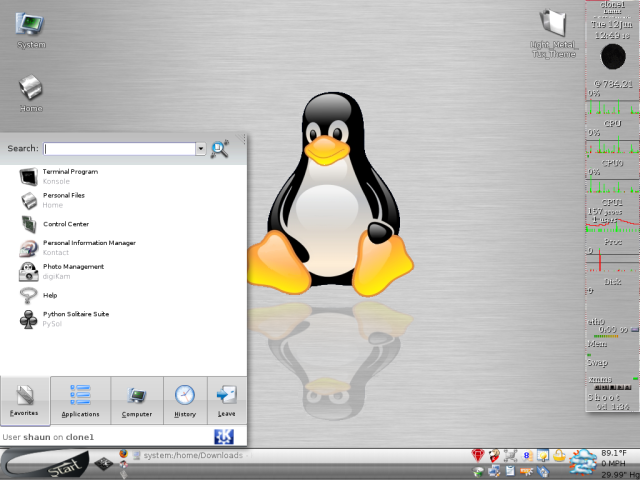Open the Light_Metal_Tux_Theme folder icon
The width and height of the screenshot is (640, 480).
553,34
